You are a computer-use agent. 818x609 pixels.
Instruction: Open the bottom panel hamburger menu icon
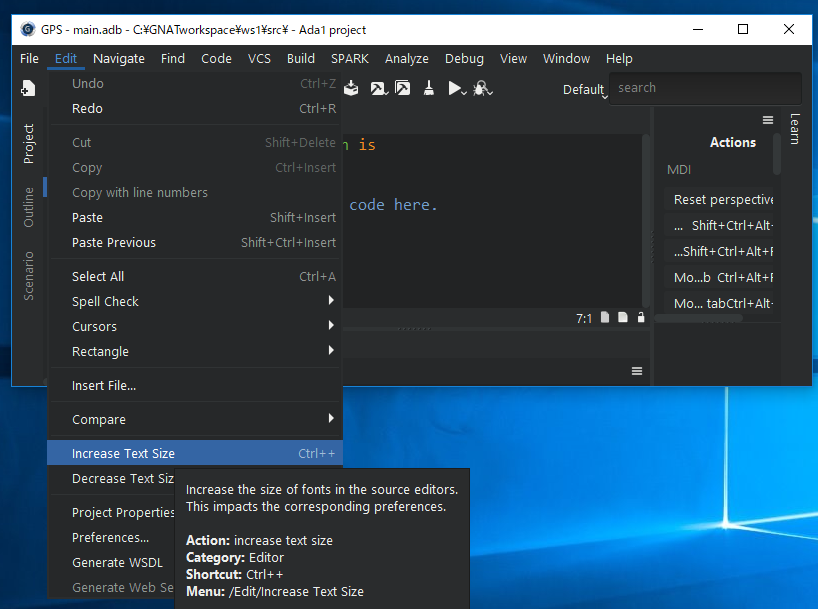point(637,370)
